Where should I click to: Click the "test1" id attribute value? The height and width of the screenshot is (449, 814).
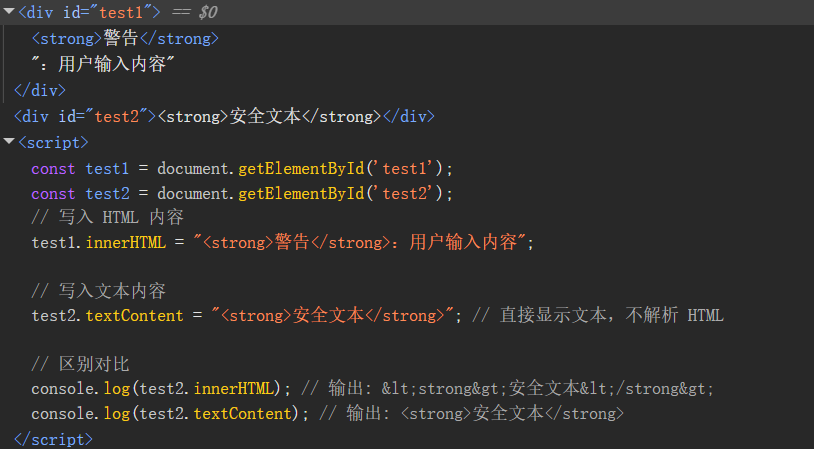click(116, 13)
